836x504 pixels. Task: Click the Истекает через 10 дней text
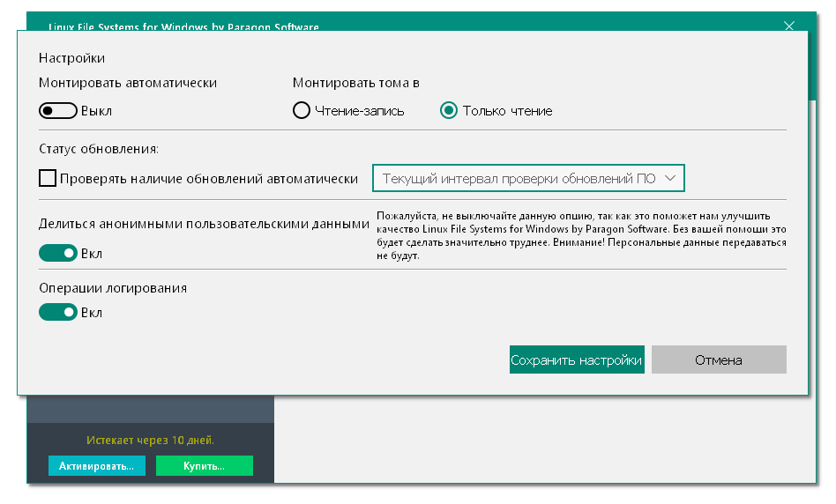click(x=150, y=440)
